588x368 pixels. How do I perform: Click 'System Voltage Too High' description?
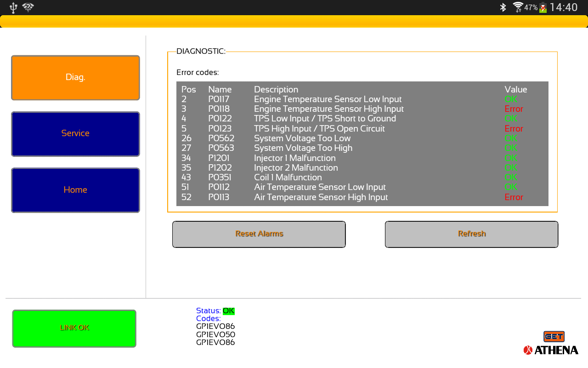tap(303, 148)
